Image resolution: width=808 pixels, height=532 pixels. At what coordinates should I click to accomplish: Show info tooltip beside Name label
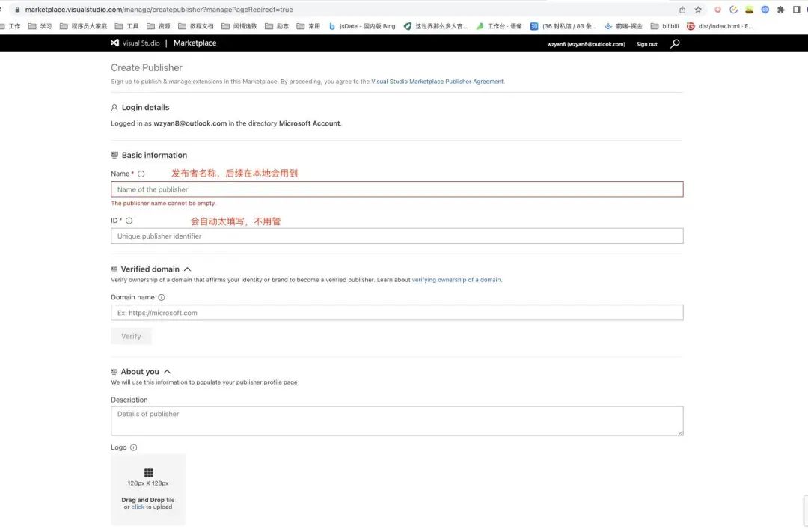[141, 174]
